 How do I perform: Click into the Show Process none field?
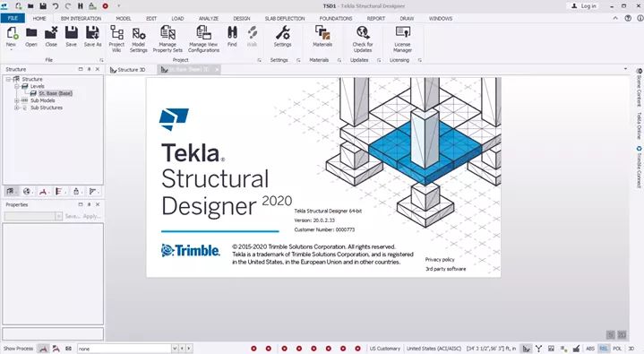pos(124,349)
